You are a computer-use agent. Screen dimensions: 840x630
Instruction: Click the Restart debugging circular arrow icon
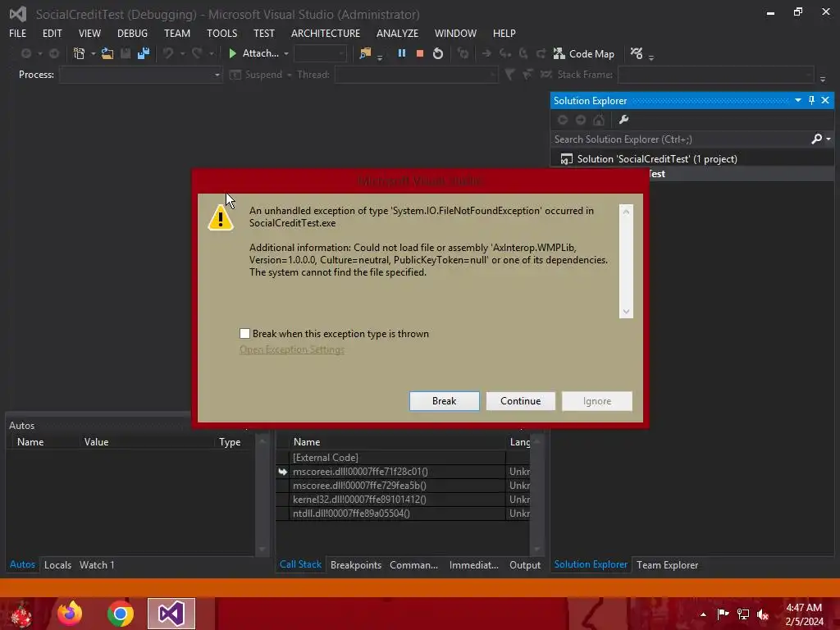coord(438,53)
